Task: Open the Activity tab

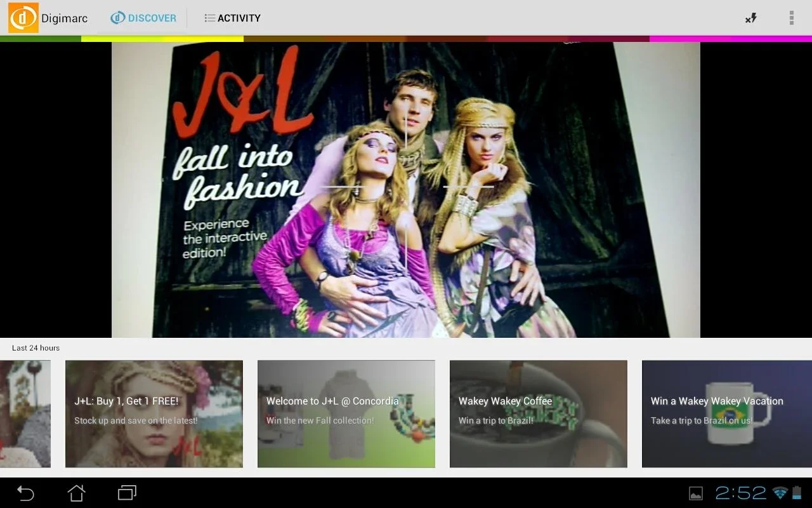Action: click(232, 18)
